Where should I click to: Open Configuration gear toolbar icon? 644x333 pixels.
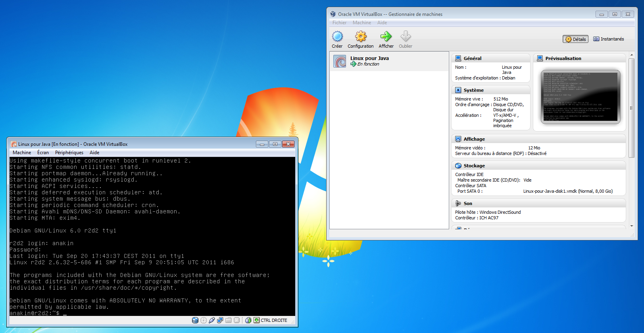point(361,37)
